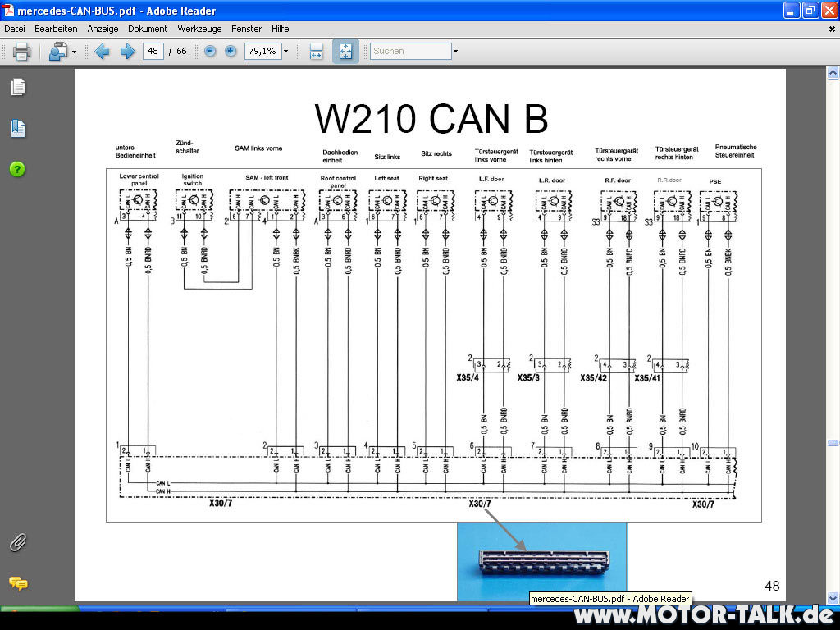The image size is (840, 630).
Task: Click the scrollbar down arrow
Action: [833, 597]
